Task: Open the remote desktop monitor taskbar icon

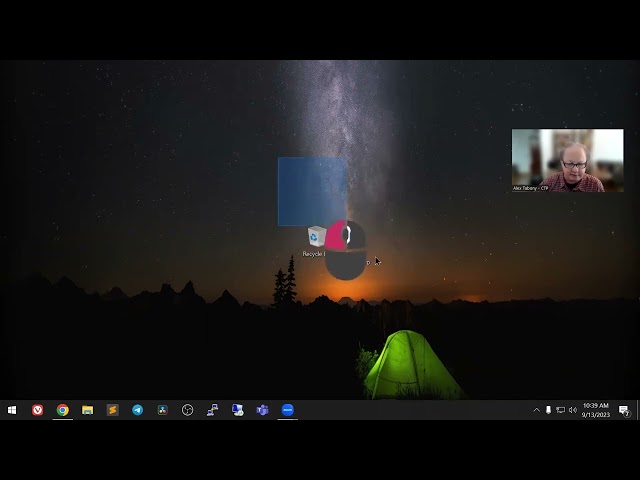Action: [238, 410]
